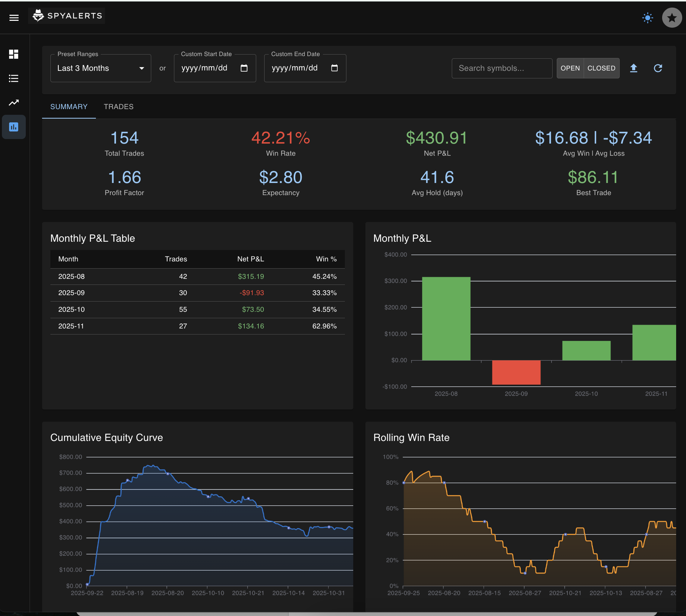The image size is (686, 616).
Task: Open the navigation hamburger menu
Action: pyautogui.click(x=14, y=17)
